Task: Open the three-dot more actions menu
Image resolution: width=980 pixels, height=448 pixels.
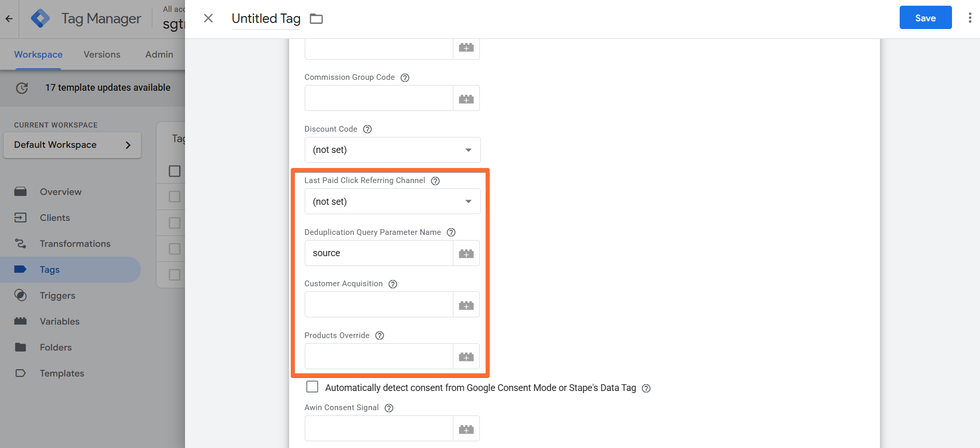Action: 970,18
